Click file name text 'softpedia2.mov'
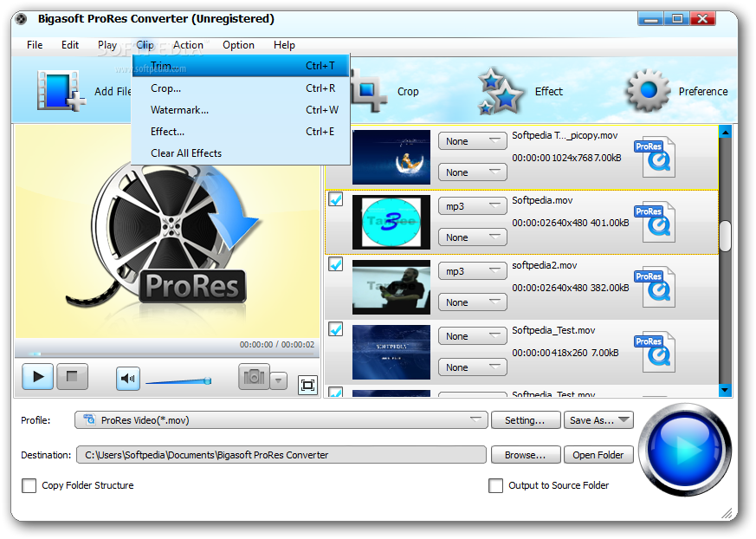756x539 pixels. click(545, 265)
